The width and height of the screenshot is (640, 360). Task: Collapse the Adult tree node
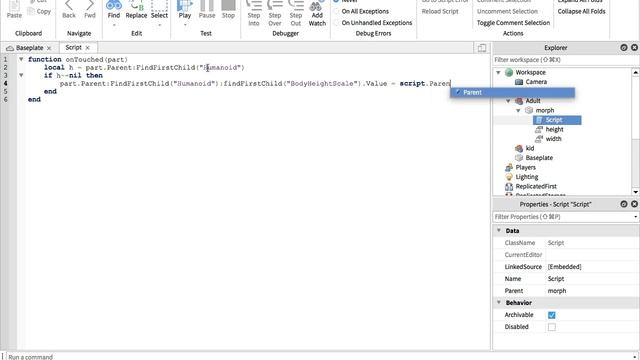pyautogui.click(x=508, y=101)
